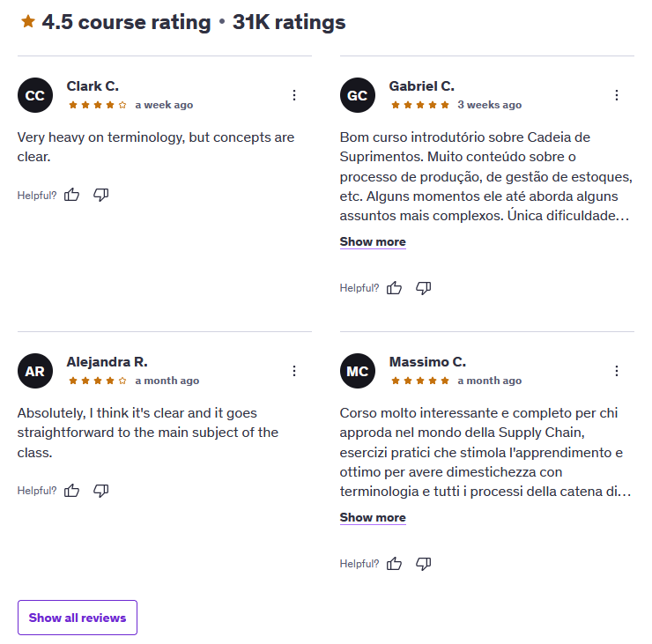This screenshot has height=644, width=652.
Task: Open options menu for Clark C.'s review
Action: (294, 95)
